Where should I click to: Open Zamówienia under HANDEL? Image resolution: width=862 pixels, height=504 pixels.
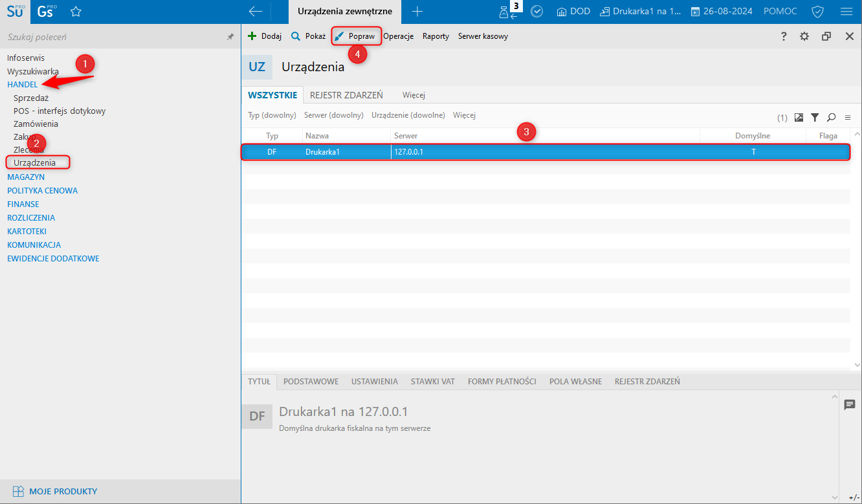point(36,124)
